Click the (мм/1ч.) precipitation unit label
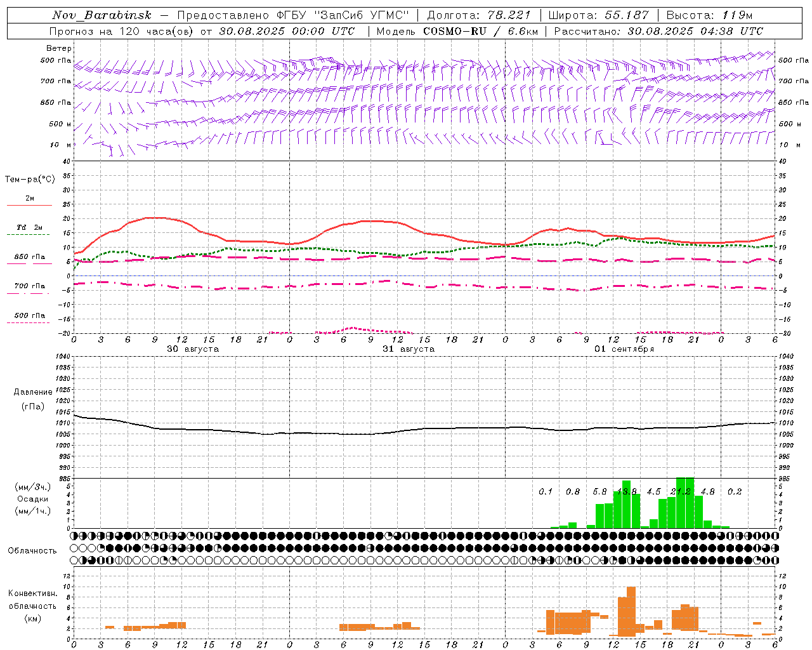The width and height of the screenshot is (812, 650). coord(33,512)
